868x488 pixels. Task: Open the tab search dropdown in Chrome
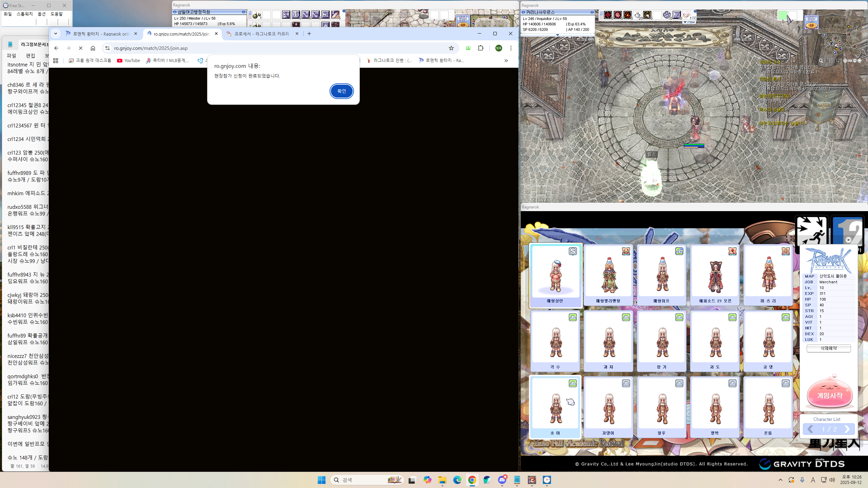tap(56, 34)
